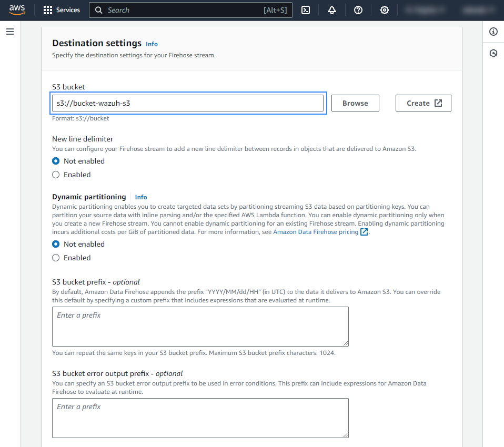Viewport: 504px width, 447px height.
Task: Open the hexagon tutorials panel icon
Action: coord(493,53)
